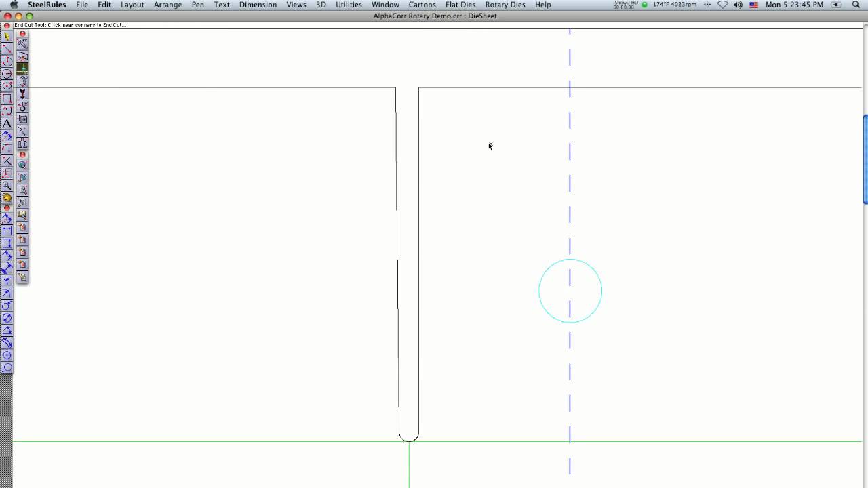Click the vertical scrollbar thumb at right edge
This screenshot has width=868, height=488.
(865, 159)
